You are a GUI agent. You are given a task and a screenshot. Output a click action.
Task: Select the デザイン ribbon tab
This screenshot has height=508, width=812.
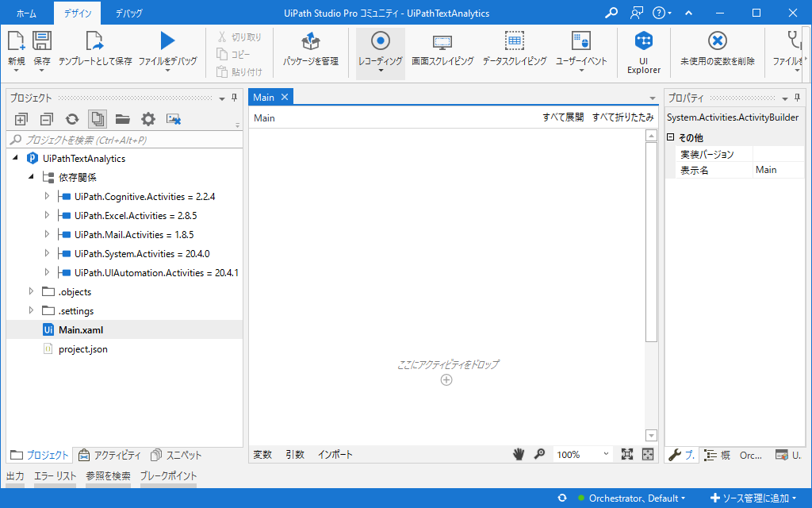(x=78, y=13)
